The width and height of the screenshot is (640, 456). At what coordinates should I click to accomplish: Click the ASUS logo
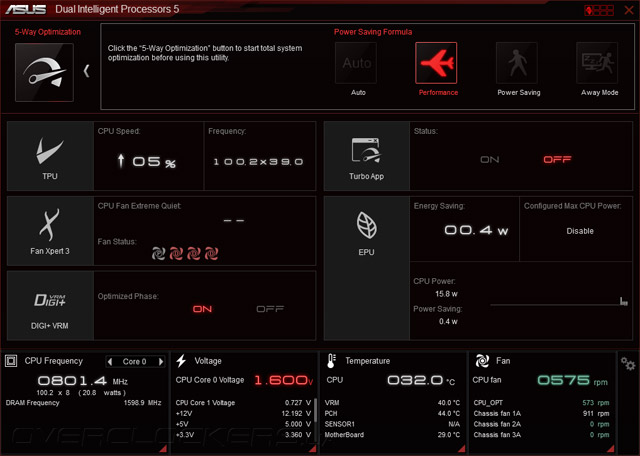tap(25, 9)
